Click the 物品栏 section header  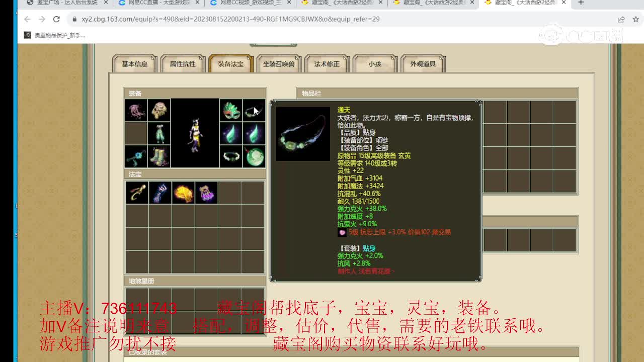pyautogui.click(x=437, y=94)
